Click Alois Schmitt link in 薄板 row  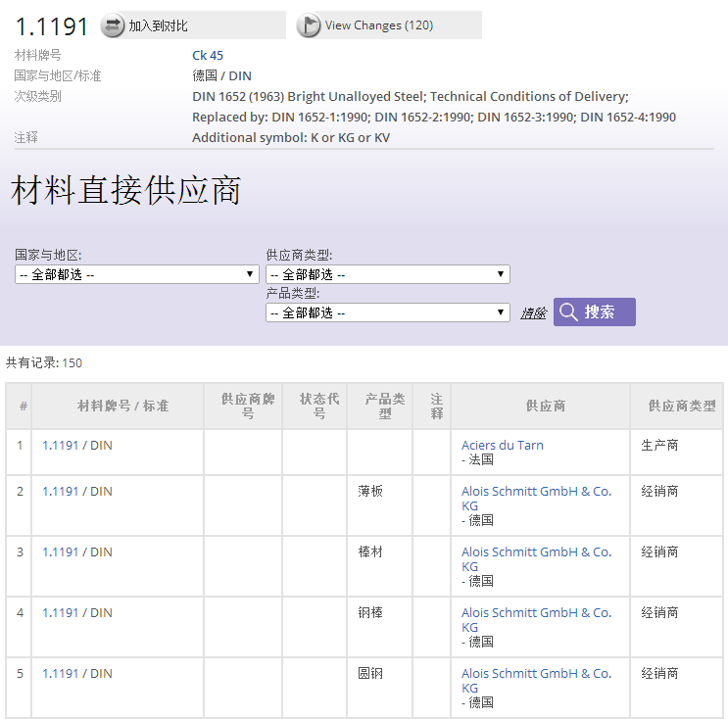tap(536, 492)
